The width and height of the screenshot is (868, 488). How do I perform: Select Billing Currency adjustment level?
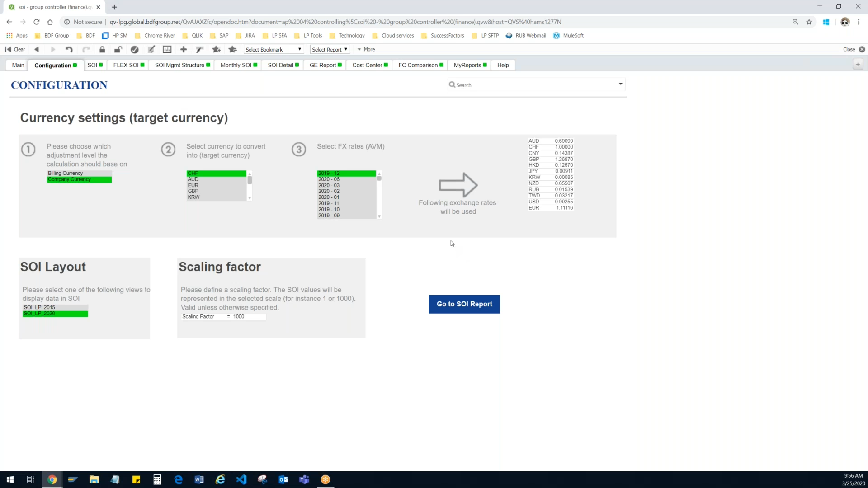79,173
